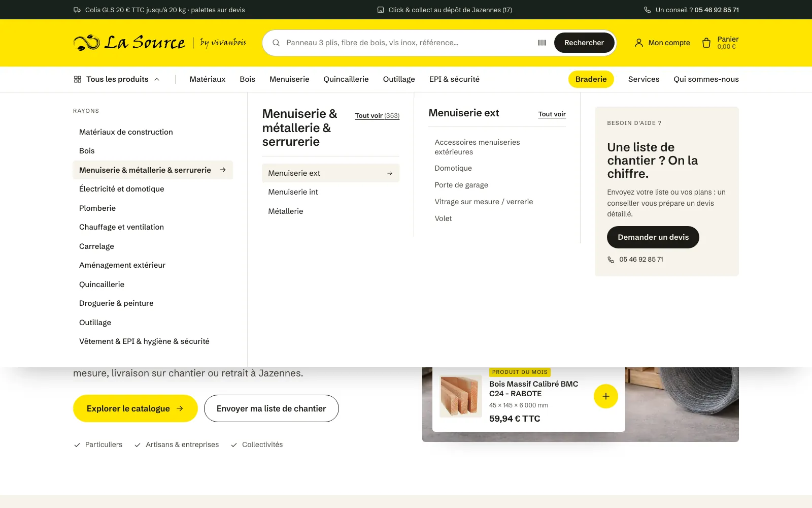
Task: Click the grid icon beside Tous les produits
Action: coord(78,79)
